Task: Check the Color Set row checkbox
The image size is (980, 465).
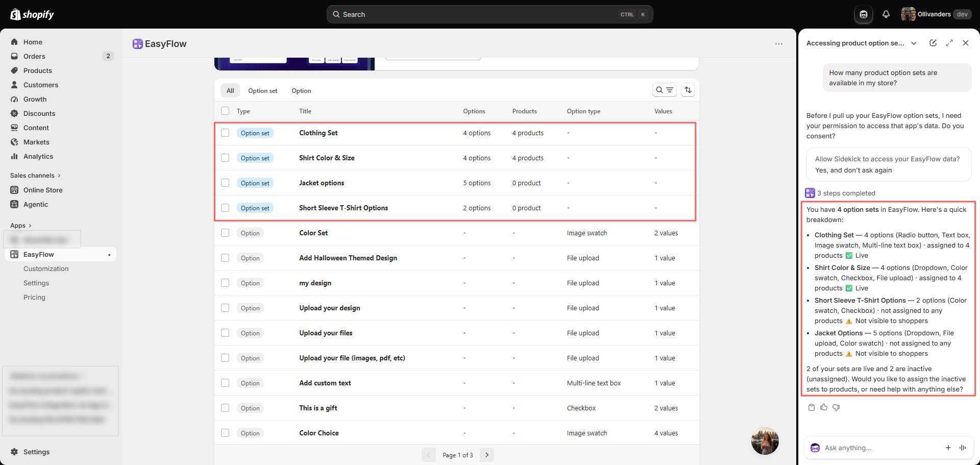Action: 225,233
